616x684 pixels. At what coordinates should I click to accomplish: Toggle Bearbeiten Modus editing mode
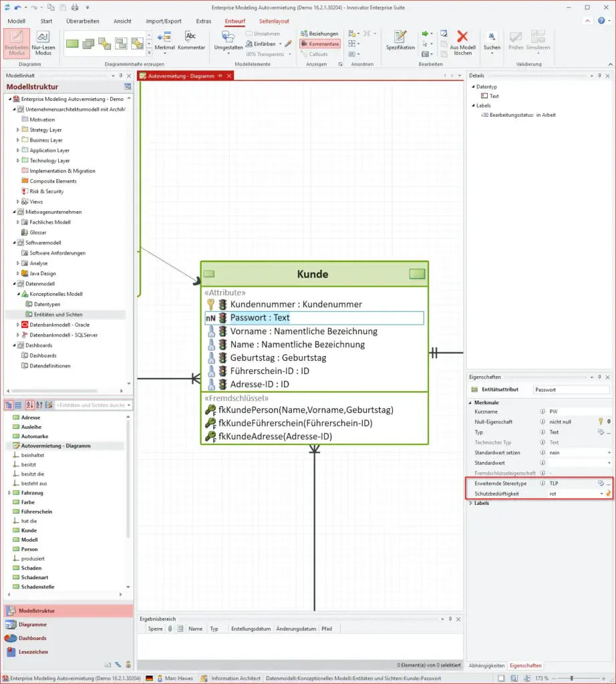pos(17,42)
